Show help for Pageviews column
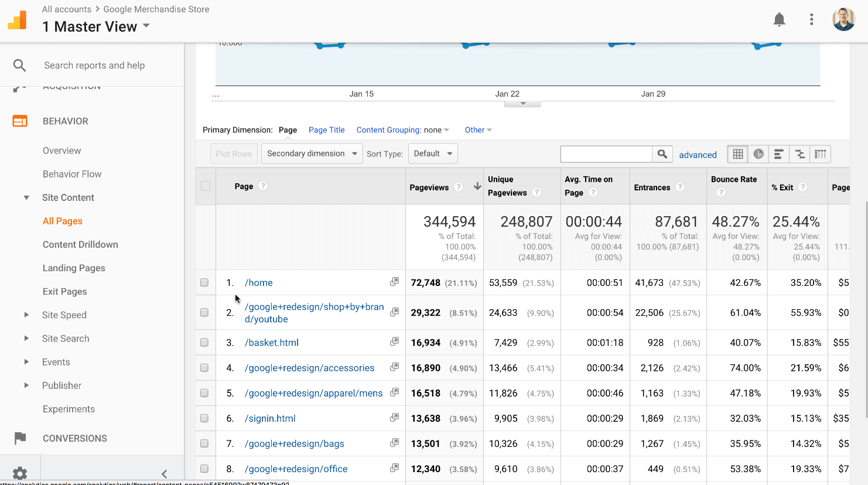The height and width of the screenshot is (485, 868). point(459,187)
